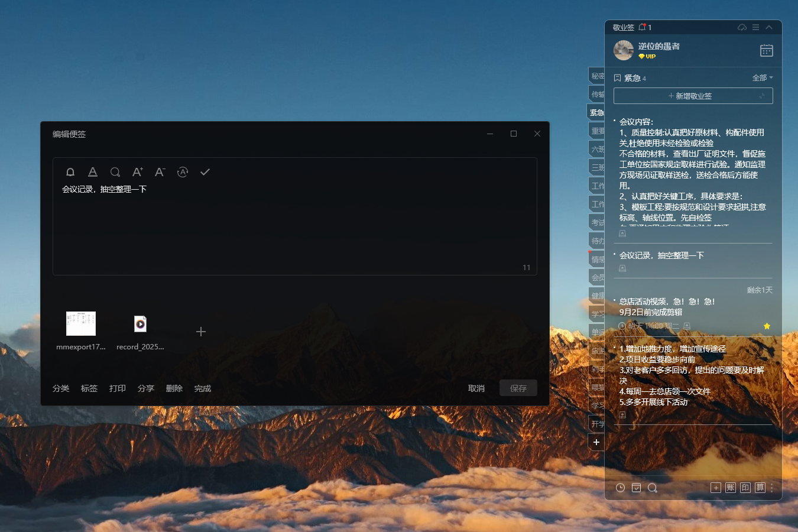Switch to the 喂猫 category tab
The width and height of the screenshot is (798, 532).
point(597,387)
